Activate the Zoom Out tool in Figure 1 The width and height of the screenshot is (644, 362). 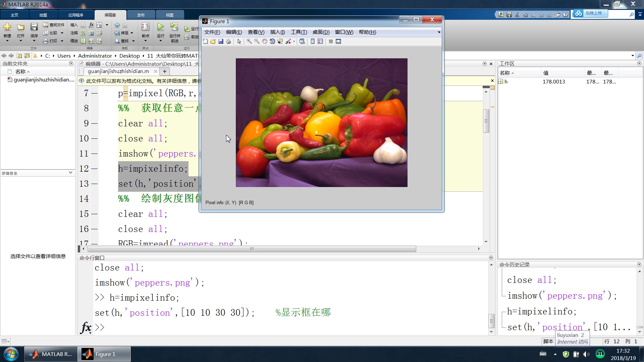[257, 41]
